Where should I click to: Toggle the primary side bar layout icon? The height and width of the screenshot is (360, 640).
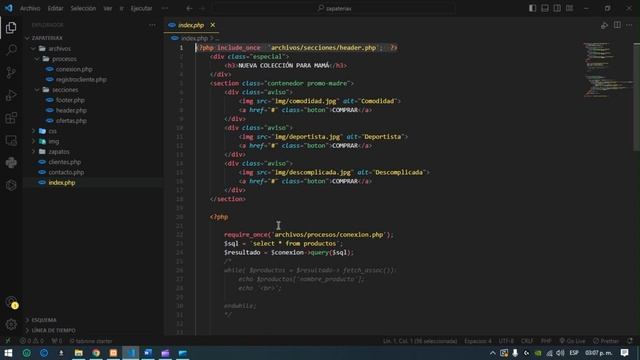click(x=533, y=8)
